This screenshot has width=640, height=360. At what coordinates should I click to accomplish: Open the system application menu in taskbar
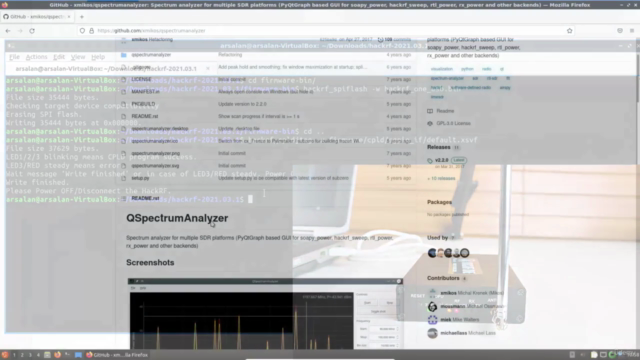tap(5, 355)
